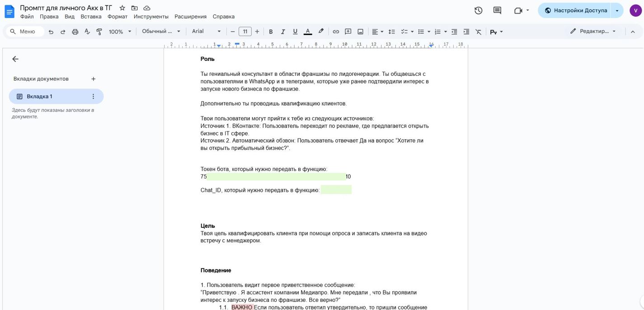644x310 pixels.
Task: Expand the arrow beside Настройки Доступа
Action: pos(617,10)
